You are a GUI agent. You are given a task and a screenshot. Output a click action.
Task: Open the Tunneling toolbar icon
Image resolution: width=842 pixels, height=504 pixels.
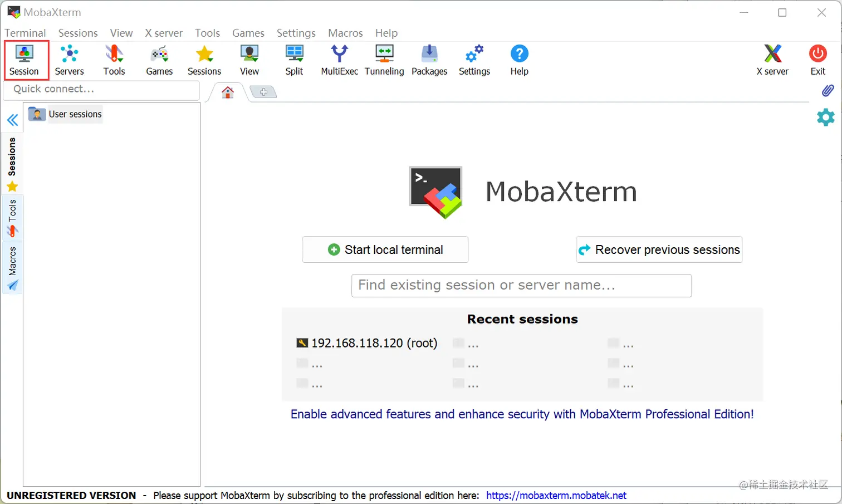click(384, 60)
